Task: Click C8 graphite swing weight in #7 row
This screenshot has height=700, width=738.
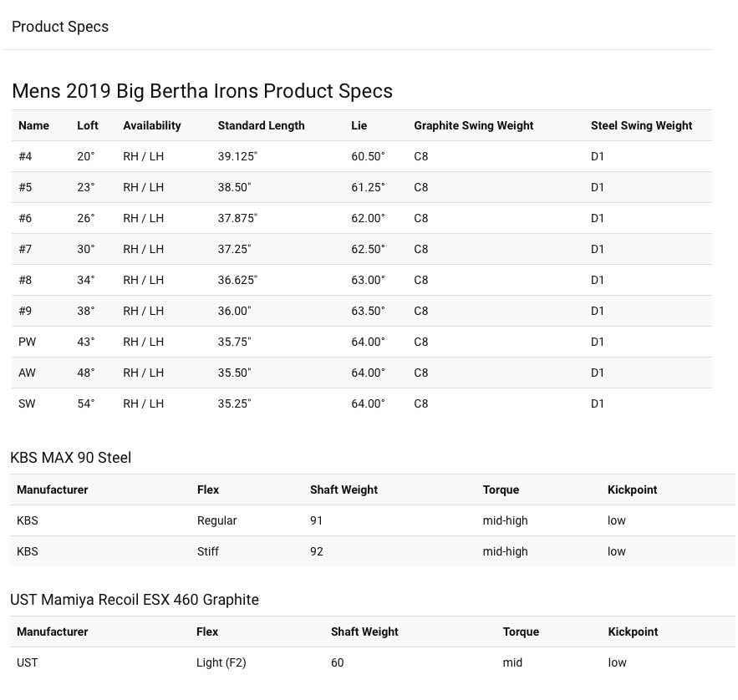Action: 420,249
